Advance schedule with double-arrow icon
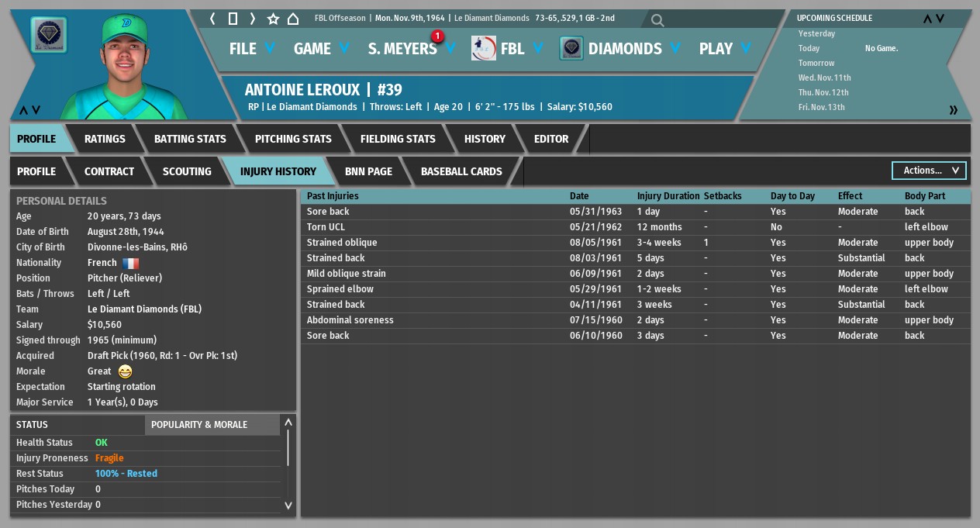980x528 pixels. click(953, 110)
